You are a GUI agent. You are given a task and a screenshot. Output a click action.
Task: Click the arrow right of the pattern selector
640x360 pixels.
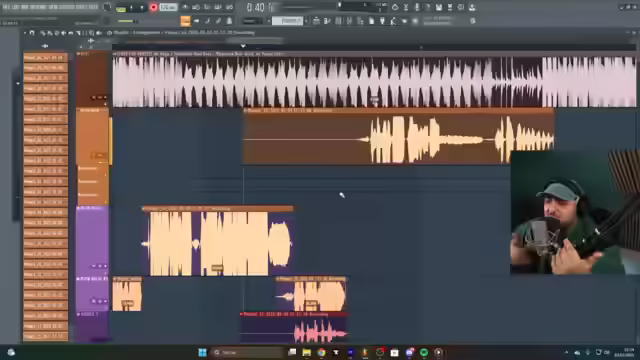(x=306, y=21)
